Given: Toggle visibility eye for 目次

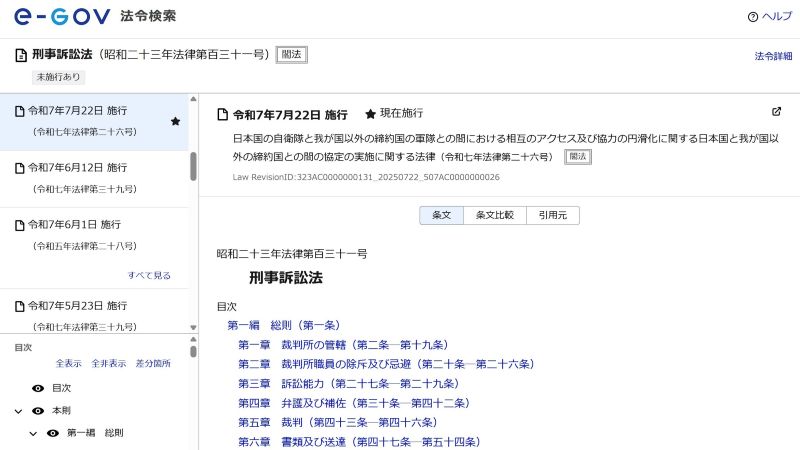Looking at the screenshot, I should pos(38,387).
